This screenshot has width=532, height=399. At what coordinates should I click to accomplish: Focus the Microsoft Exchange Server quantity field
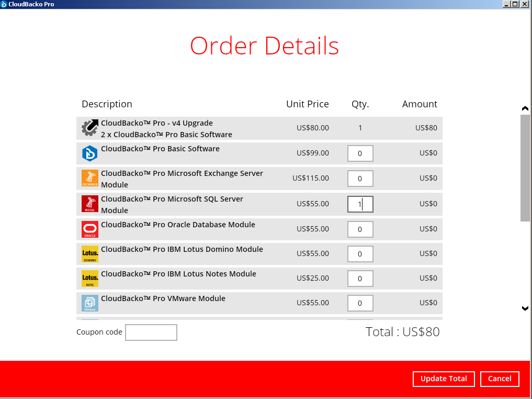point(360,178)
